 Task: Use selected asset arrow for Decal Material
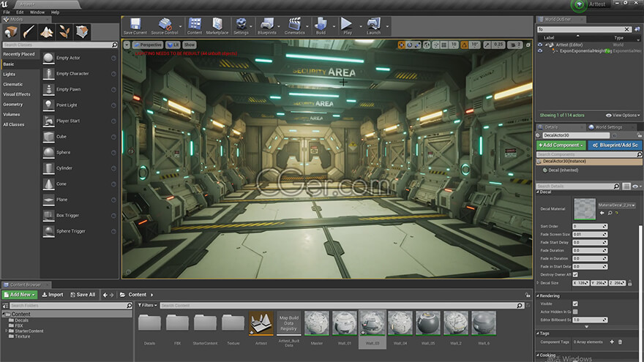pyautogui.click(x=602, y=213)
